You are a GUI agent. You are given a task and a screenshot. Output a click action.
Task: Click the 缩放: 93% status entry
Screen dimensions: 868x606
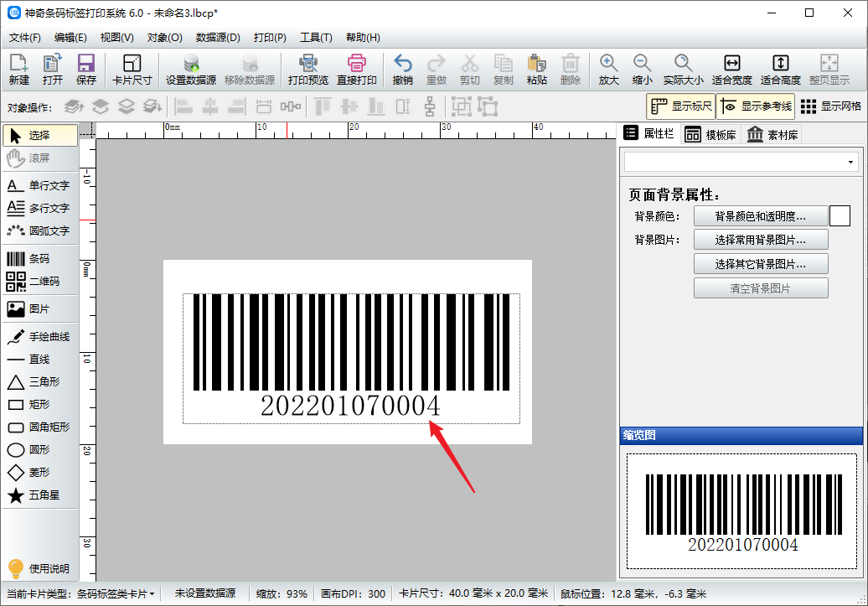pos(282,593)
